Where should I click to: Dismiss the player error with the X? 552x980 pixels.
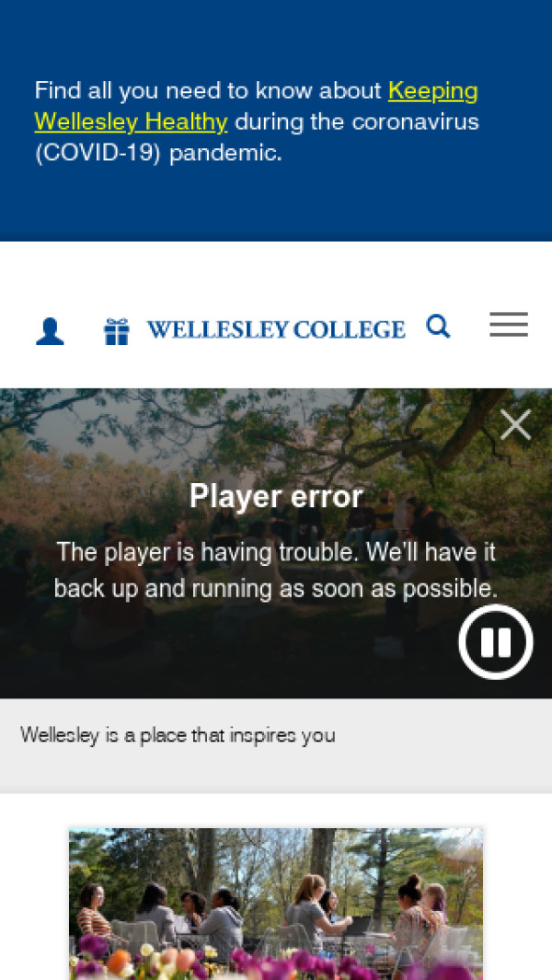click(516, 425)
